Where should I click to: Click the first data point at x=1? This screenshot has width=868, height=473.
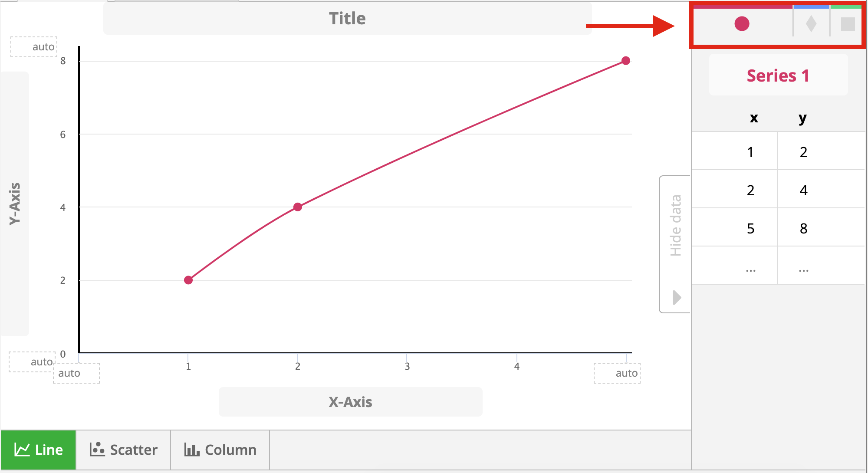(x=188, y=280)
